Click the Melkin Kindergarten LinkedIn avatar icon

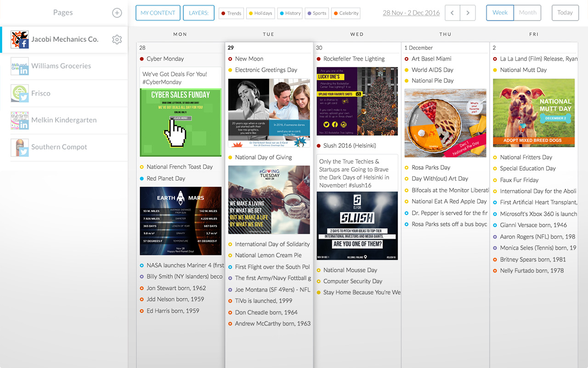click(20, 121)
